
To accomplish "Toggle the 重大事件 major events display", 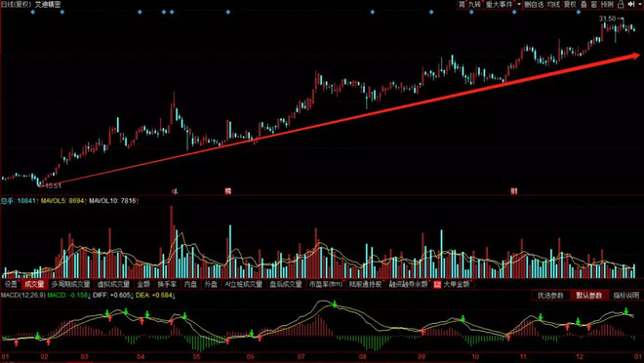I will pos(499,4).
